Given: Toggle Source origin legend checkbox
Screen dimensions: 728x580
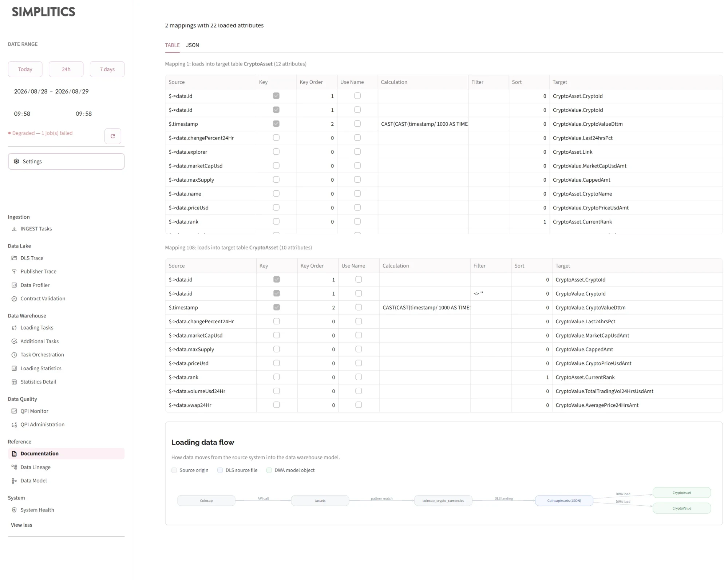Looking at the screenshot, I should (x=174, y=470).
